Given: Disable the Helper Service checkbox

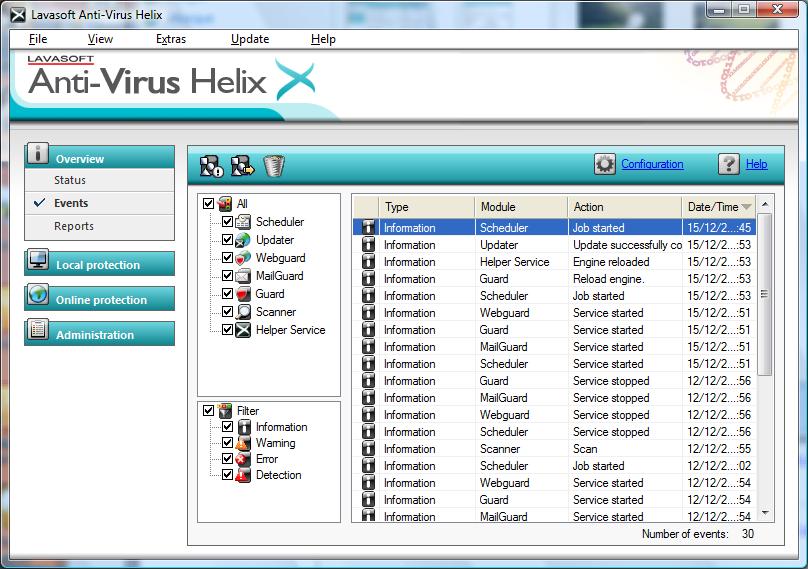Looking at the screenshot, I should (227, 330).
